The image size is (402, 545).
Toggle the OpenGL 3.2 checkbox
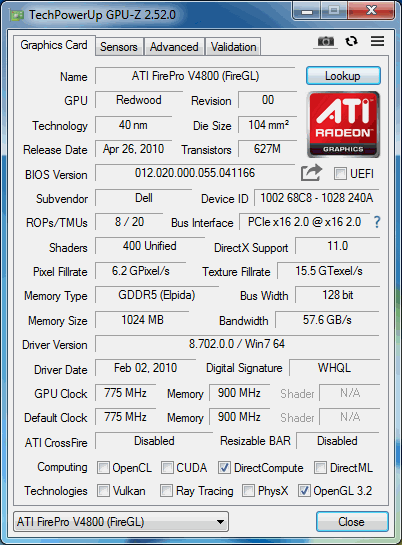304,491
